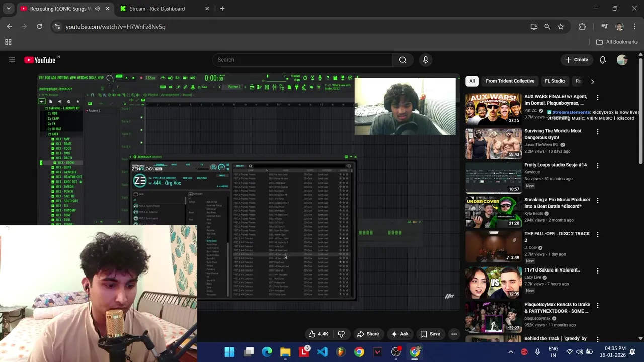Open options for Surviving The World's Most Dangerous Gym
The height and width of the screenshot is (362, 644).
598,132
